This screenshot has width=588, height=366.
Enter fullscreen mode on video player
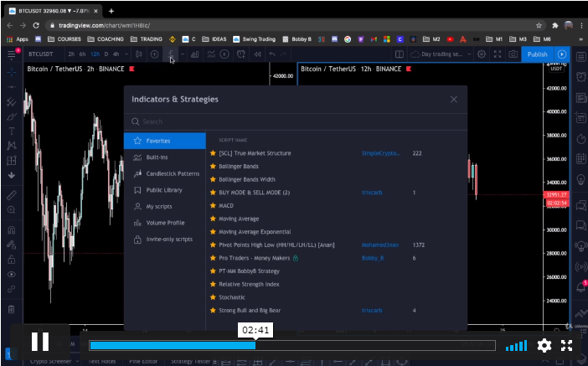(x=566, y=345)
